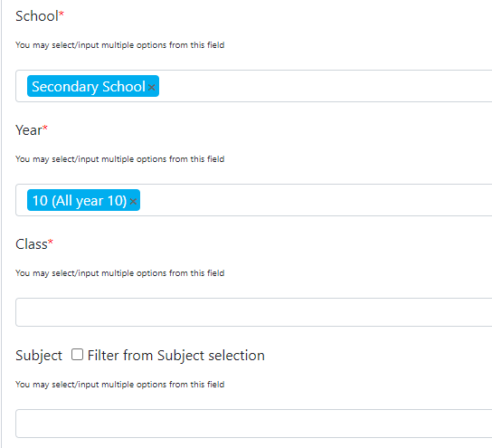
Task: Click the School field label
Action: tap(37, 16)
